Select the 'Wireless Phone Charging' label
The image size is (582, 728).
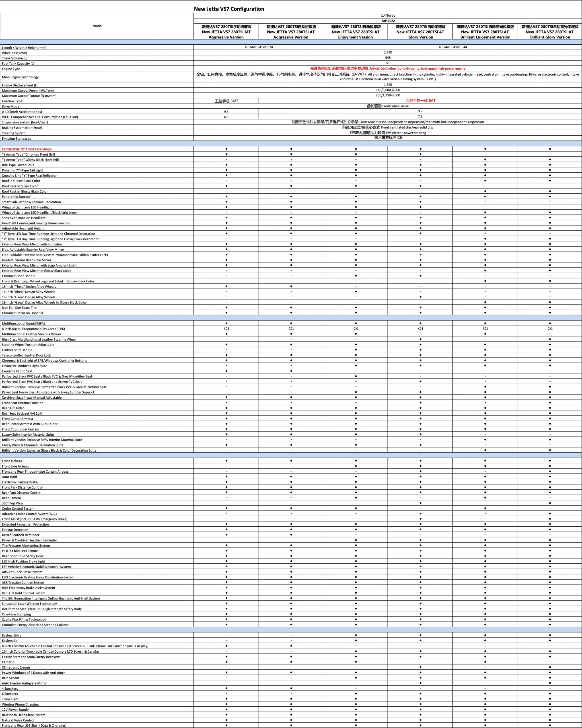(20, 704)
